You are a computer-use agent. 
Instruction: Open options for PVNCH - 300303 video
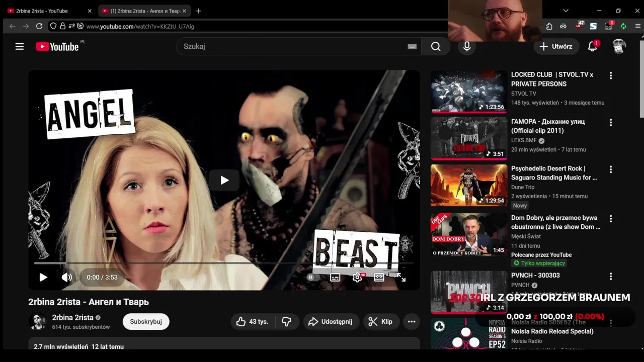(x=611, y=277)
